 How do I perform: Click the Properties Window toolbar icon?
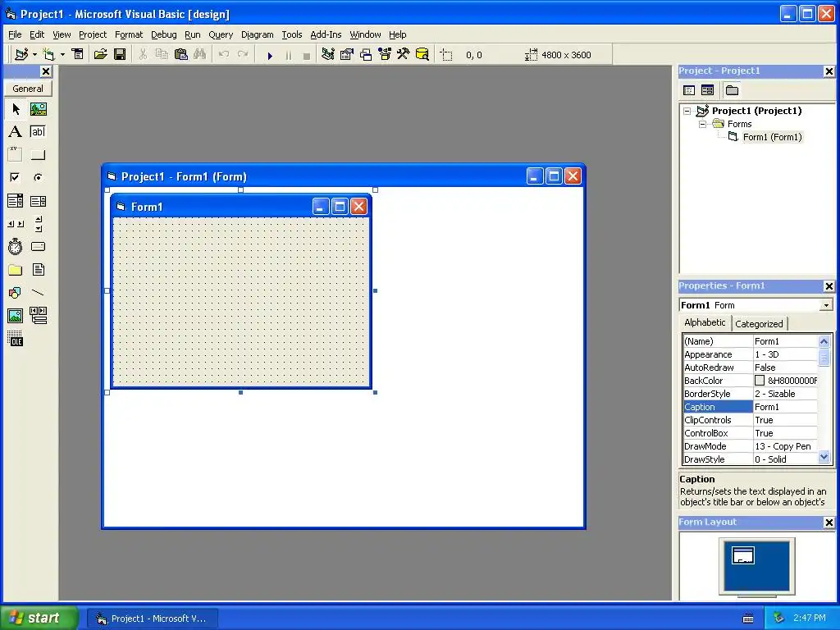[x=347, y=54]
